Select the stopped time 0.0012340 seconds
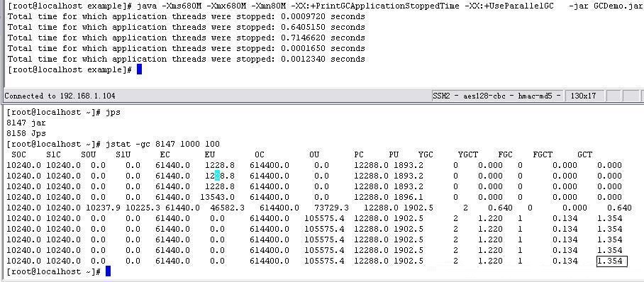The image size is (644, 282). tap(323, 59)
